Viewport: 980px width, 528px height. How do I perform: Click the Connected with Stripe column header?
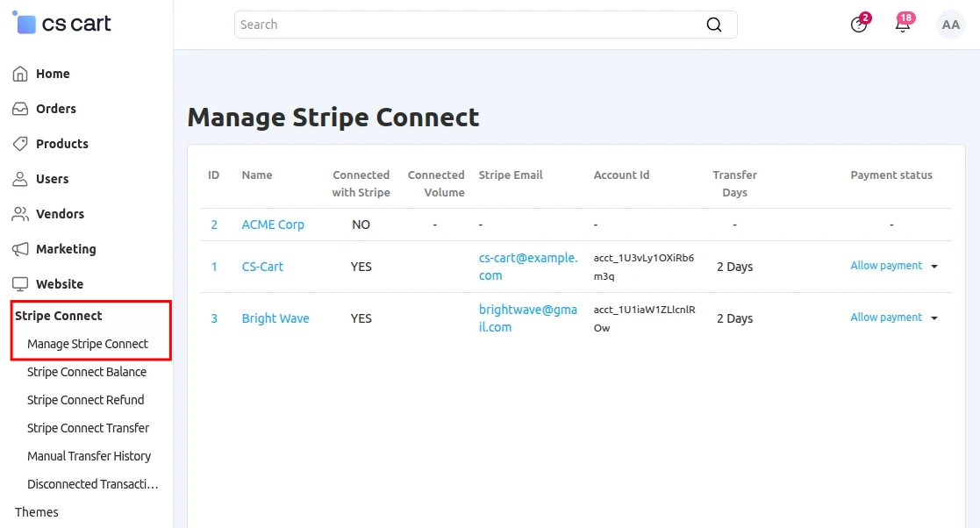tap(361, 183)
